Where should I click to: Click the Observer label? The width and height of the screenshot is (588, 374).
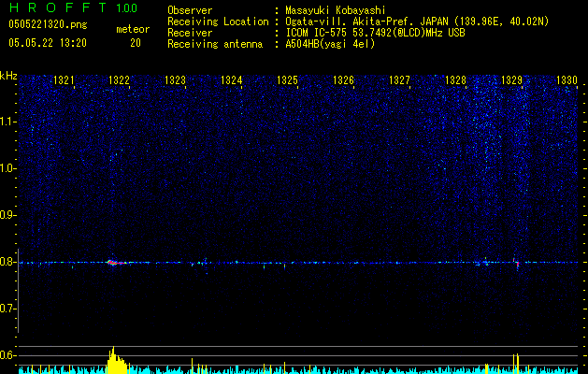tap(190, 10)
